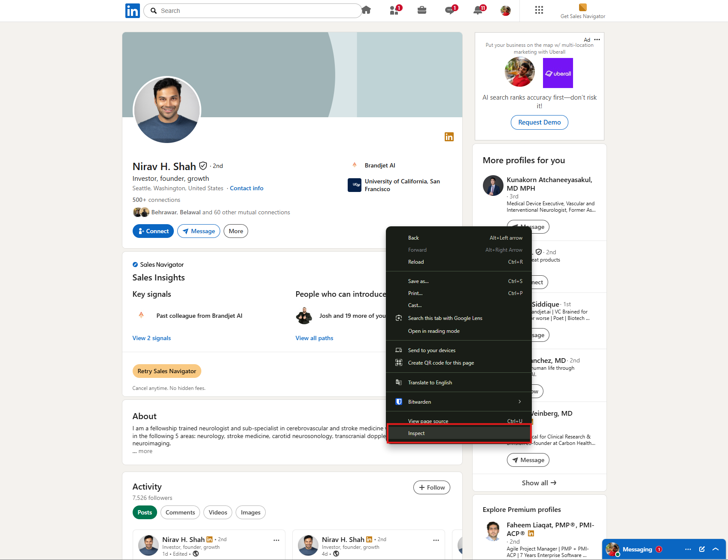Screen dimensions: 728x560
Task: Switch to the Comments activity filter
Action: [180, 512]
